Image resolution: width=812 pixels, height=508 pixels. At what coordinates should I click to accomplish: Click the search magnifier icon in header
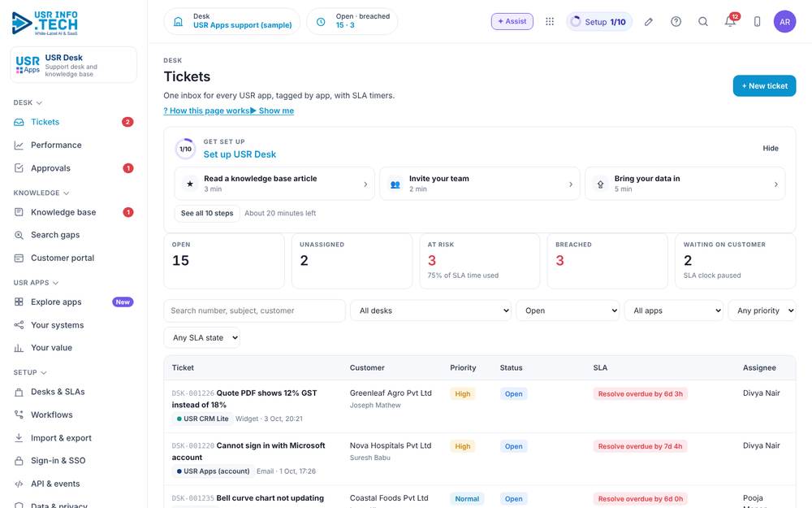[x=702, y=21]
